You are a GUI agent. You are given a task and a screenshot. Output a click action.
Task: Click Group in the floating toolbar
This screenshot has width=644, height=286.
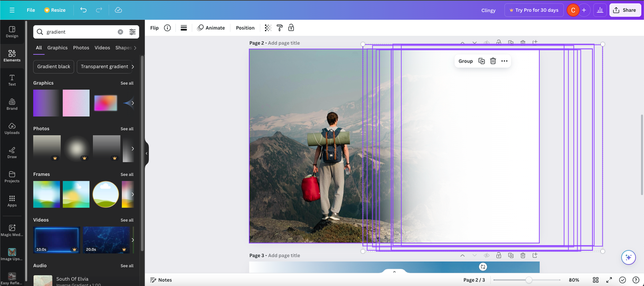pos(465,61)
